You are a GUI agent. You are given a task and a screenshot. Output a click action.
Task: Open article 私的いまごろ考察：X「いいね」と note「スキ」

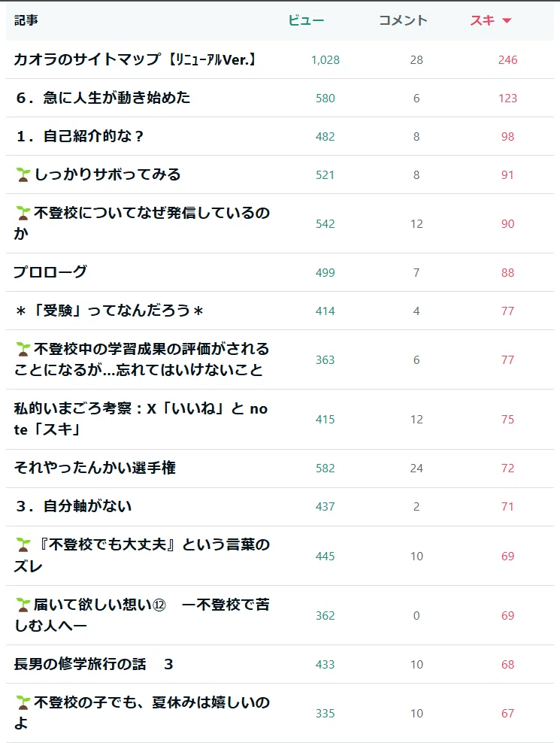coord(141,419)
